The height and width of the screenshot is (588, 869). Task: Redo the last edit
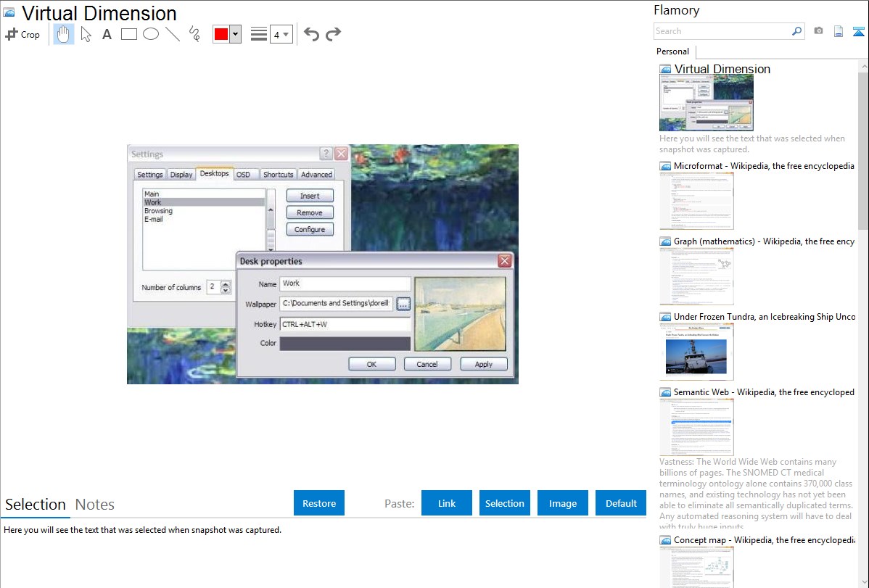[333, 34]
